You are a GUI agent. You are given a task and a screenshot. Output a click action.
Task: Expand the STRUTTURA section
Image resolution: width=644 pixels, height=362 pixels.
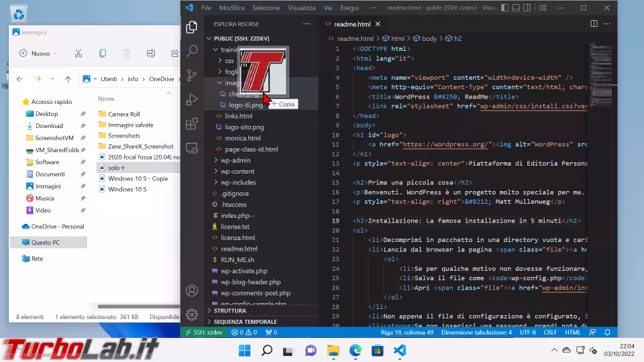pyautogui.click(x=229, y=310)
